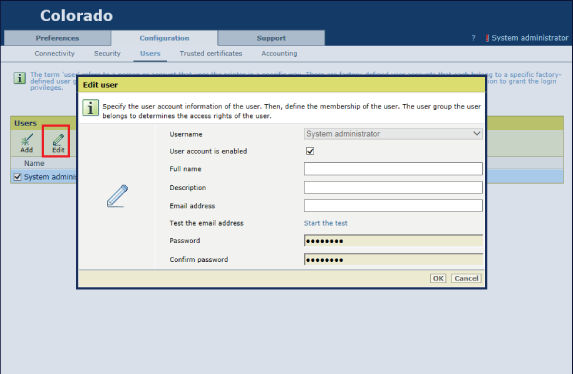This screenshot has width=573, height=374.
Task: Click the OK button
Action: pyautogui.click(x=438, y=278)
